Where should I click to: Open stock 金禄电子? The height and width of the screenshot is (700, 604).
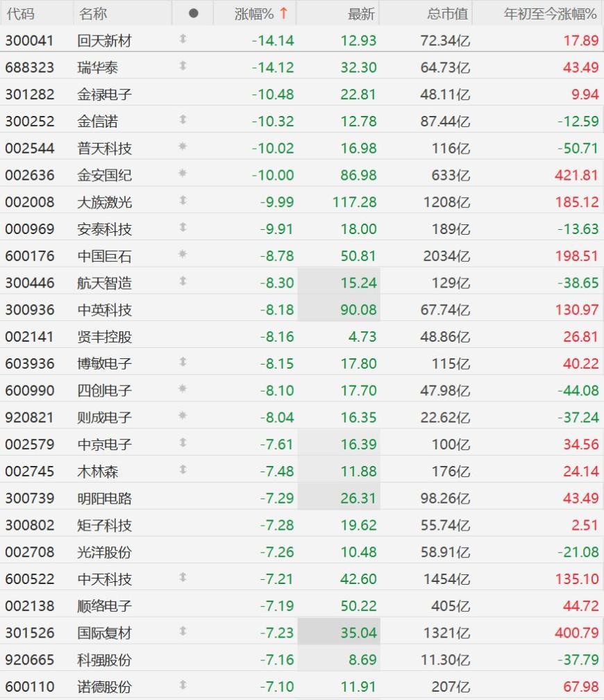pos(104,94)
